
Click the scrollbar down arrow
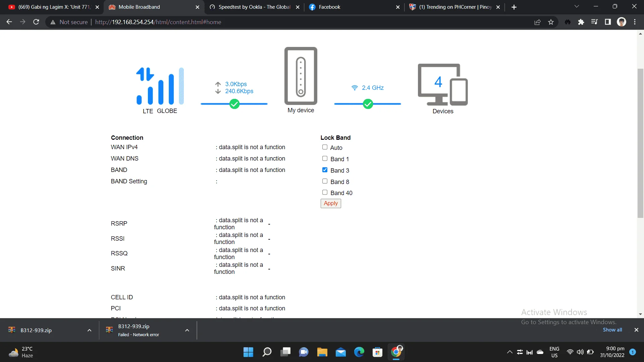pyautogui.click(x=640, y=314)
